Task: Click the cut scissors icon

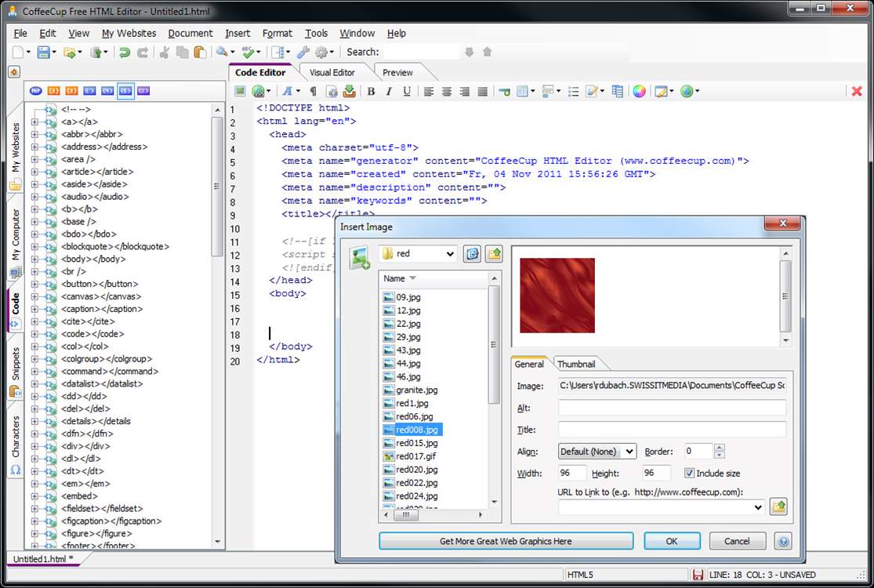Action: pyautogui.click(x=165, y=53)
